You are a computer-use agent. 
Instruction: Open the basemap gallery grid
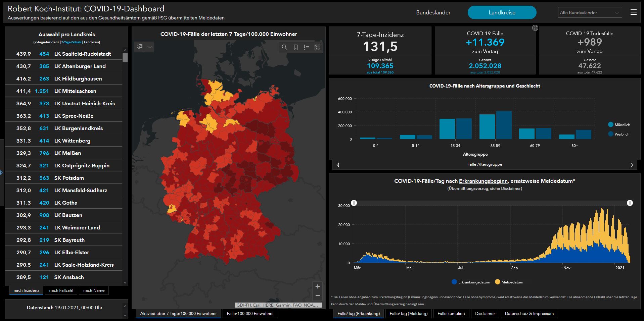click(317, 47)
